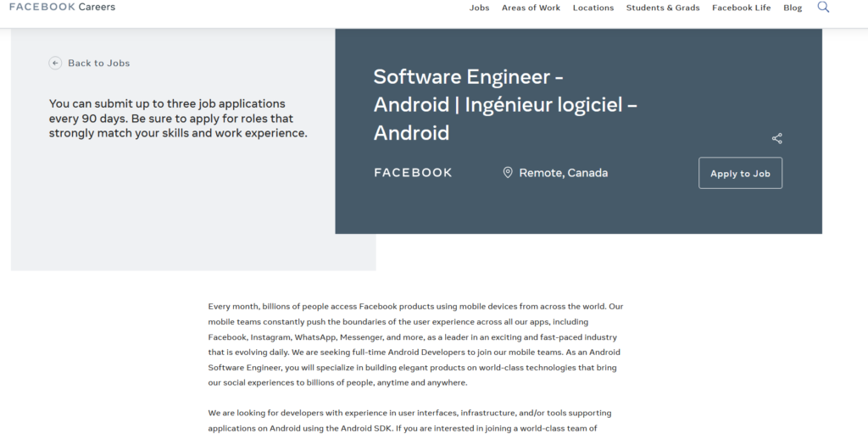Click the back arrow circle icon
Image resolution: width=868 pixels, height=439 pixels.
coord(55,63)
